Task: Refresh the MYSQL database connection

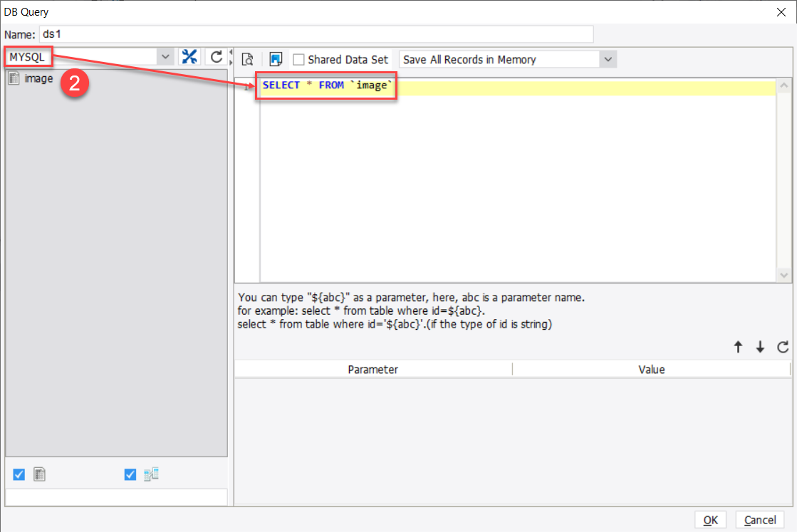Action: (215, 56)
